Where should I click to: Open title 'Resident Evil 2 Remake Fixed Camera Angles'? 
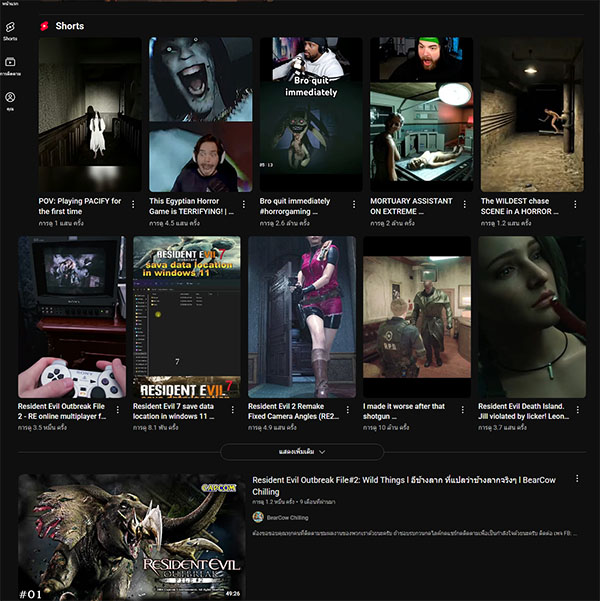(293, 411)
